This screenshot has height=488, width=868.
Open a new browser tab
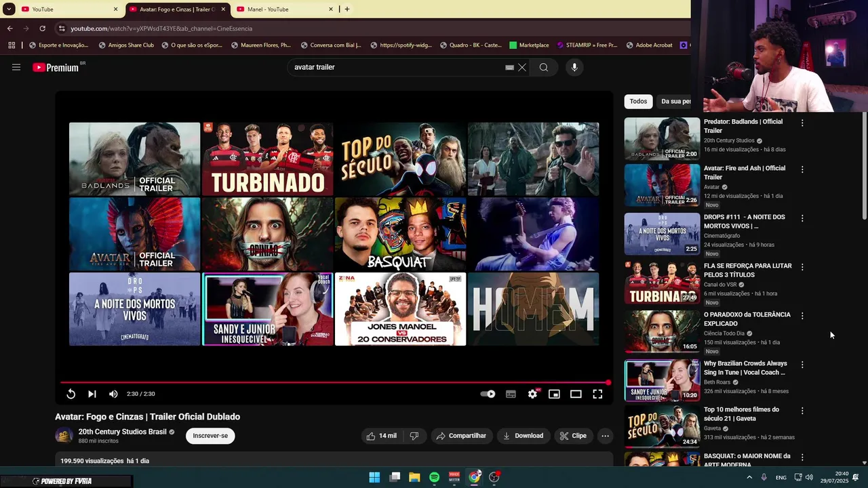(347, 9)
